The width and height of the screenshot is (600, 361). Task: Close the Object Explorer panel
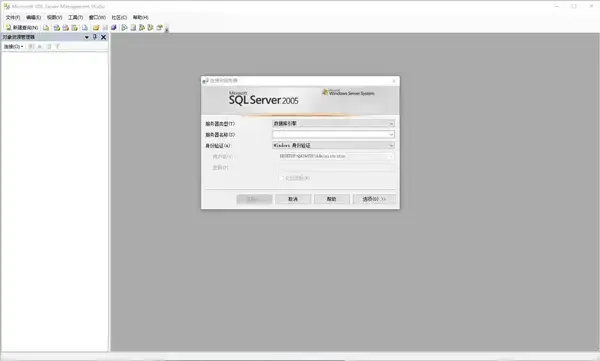point(103,37)
